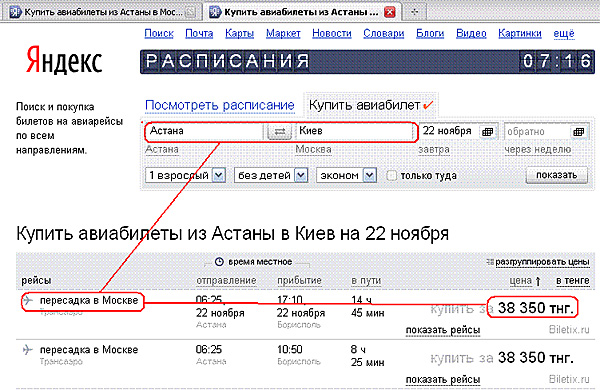Click airplane icon of second flight row

pyautogui.click(x=28, y=349)
